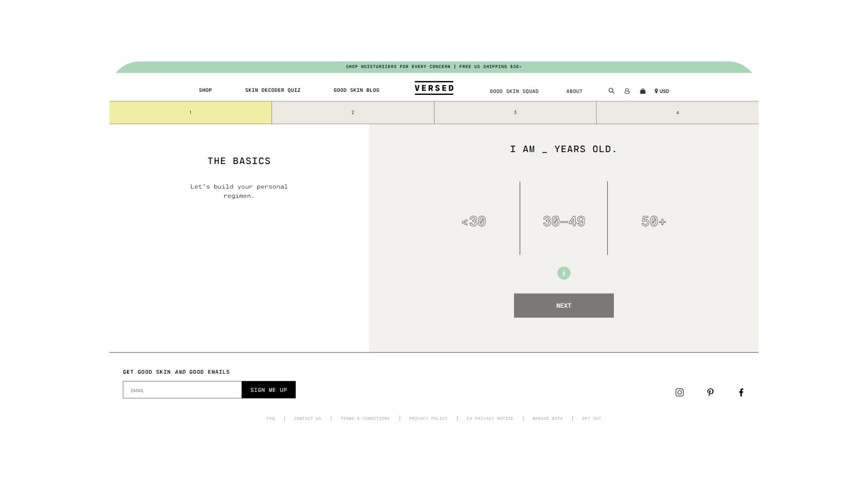Click the account profile icon
The height and width of the screenshot is (488, 868).
[x=627, y=91]
